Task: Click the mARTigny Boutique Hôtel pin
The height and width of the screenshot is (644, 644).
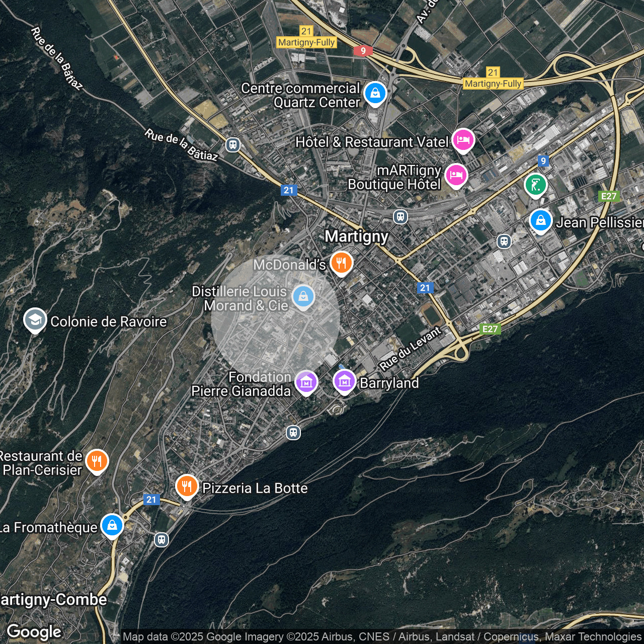Action: click(x=456, y=176)
